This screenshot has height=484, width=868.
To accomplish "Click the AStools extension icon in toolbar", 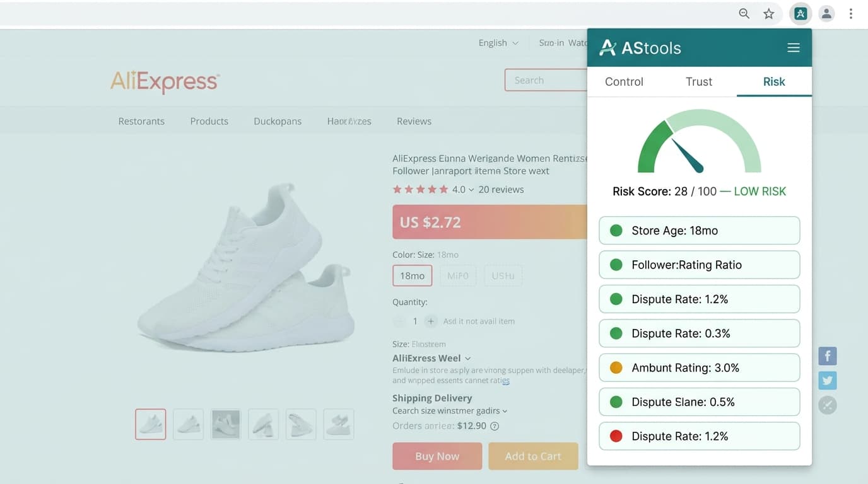I will click(x=801, y=14).
